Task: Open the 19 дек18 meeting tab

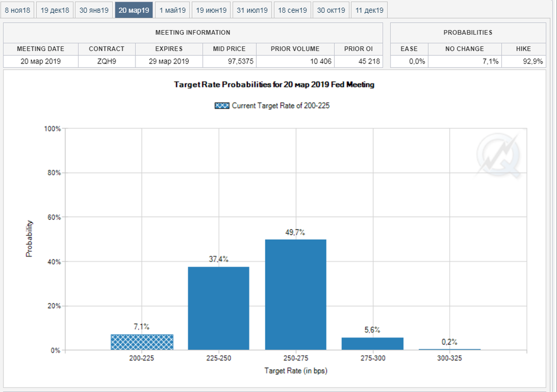Action: click(55, 10)
